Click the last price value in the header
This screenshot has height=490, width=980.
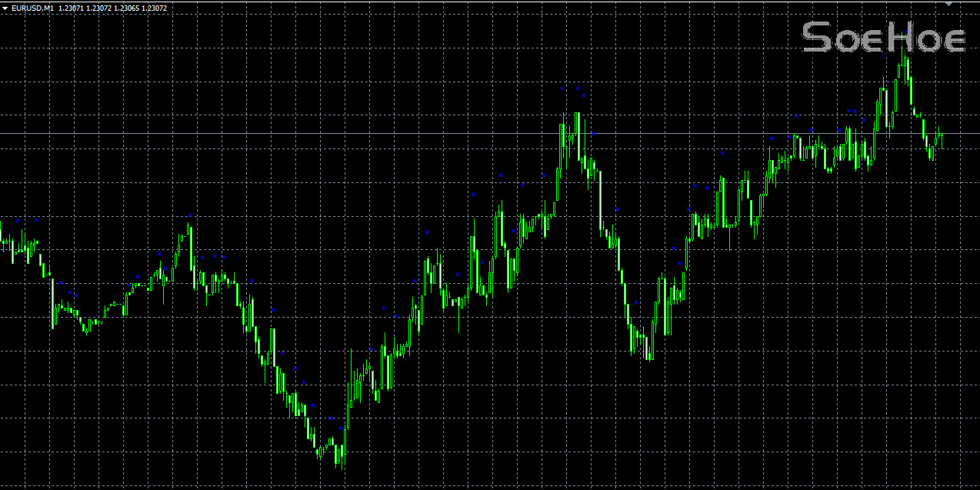tap(154, 8)
